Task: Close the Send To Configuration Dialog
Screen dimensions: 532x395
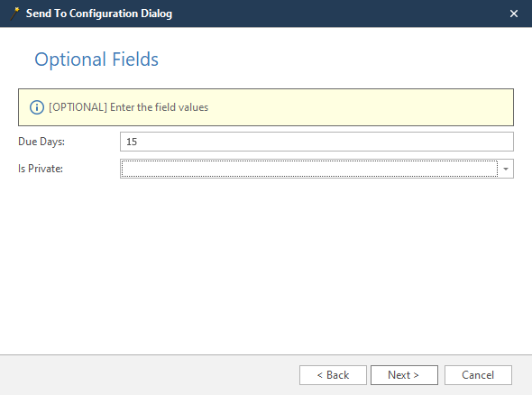Action: pyautogui.click(x=514, y=14)
